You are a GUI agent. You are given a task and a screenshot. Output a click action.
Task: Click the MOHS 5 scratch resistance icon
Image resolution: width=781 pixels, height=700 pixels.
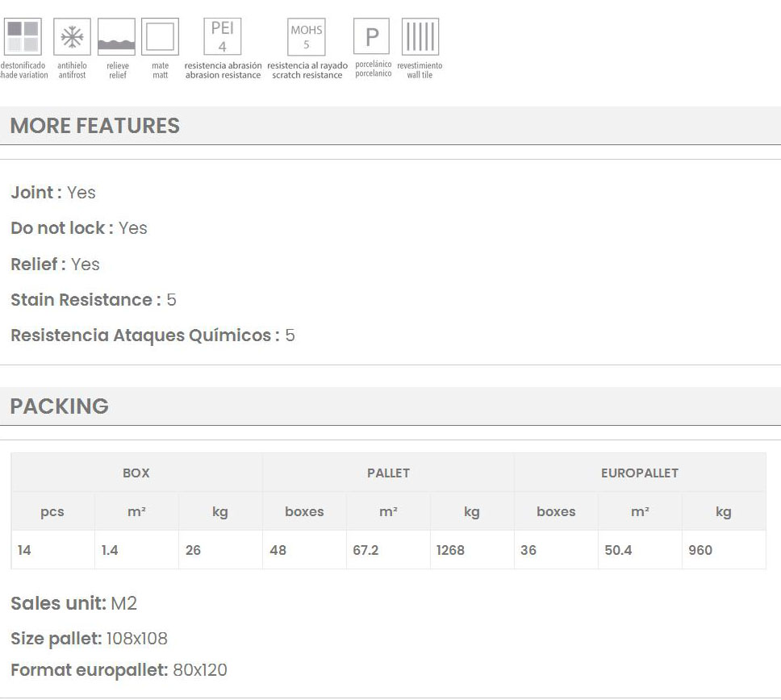click(x=307, y=37)
